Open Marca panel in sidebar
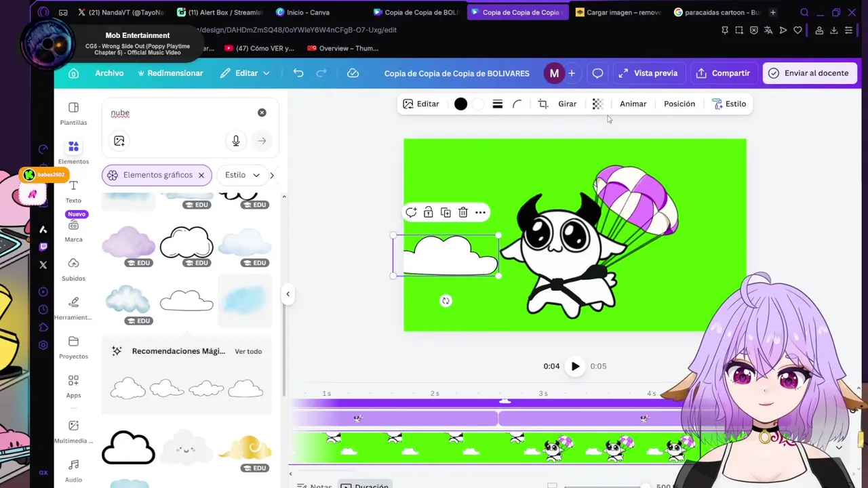Image resolution: width=868 pixels, height=488 pixels. pyautogui.click(x=73, y=230)
